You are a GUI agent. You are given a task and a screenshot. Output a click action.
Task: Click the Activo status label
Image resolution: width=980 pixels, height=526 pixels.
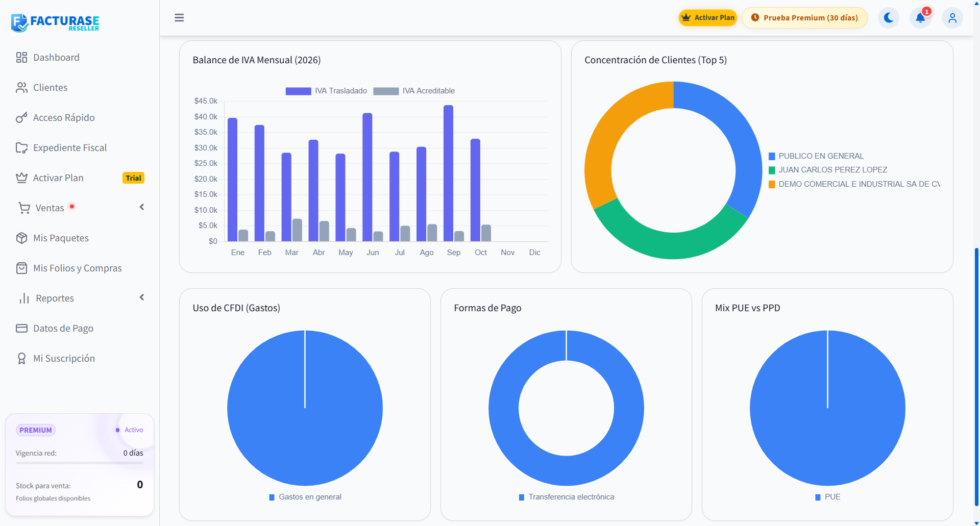[134, 430]
